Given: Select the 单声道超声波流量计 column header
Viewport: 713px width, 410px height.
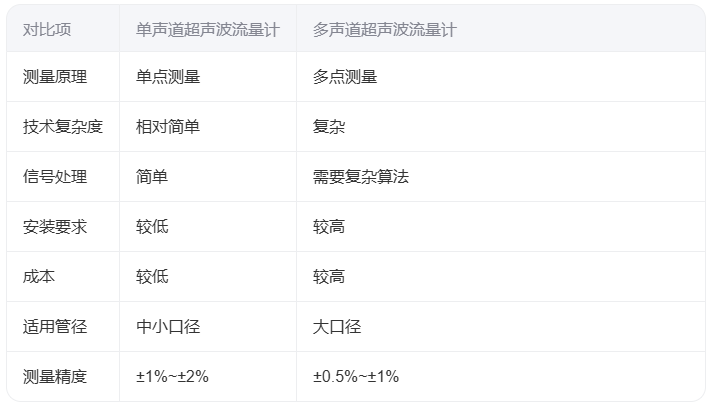Looking at the screenshot, I should tap(207, 30).
